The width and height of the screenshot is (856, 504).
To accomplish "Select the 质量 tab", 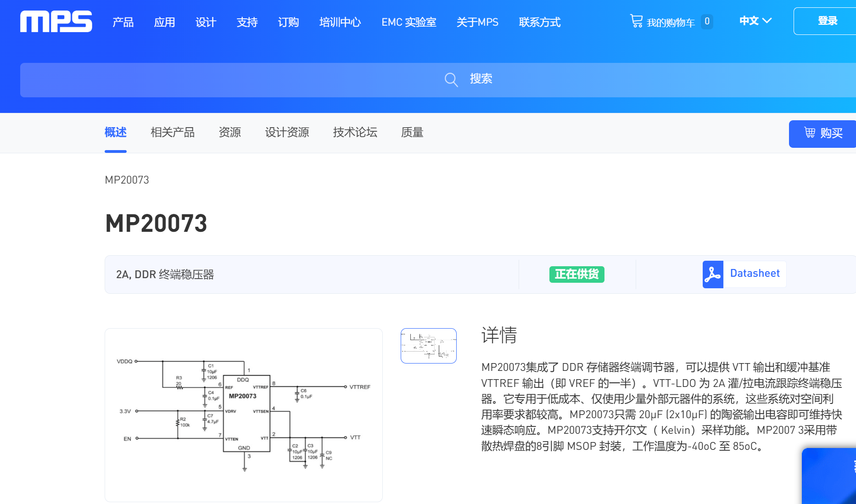I will click(412, 133).
